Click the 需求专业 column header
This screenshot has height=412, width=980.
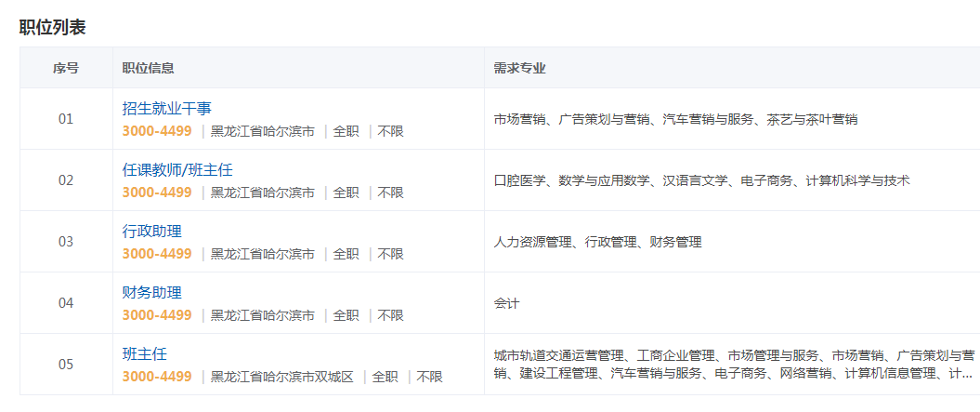(519, 68)
